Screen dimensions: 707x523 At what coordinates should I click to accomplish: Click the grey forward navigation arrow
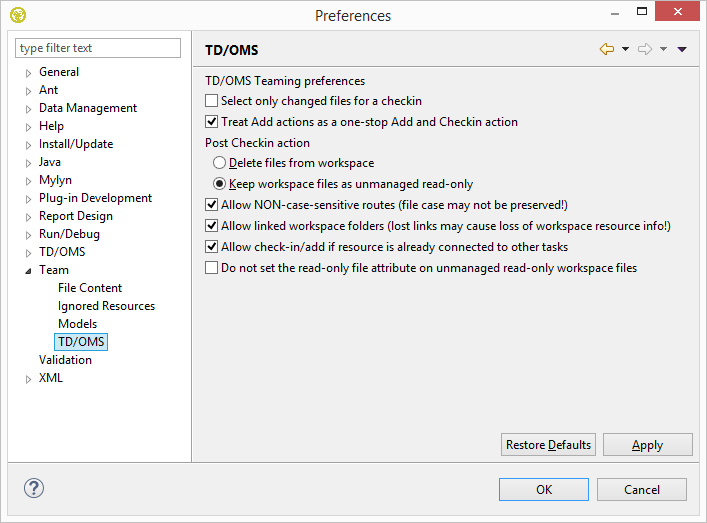click(x=644, y=49)
